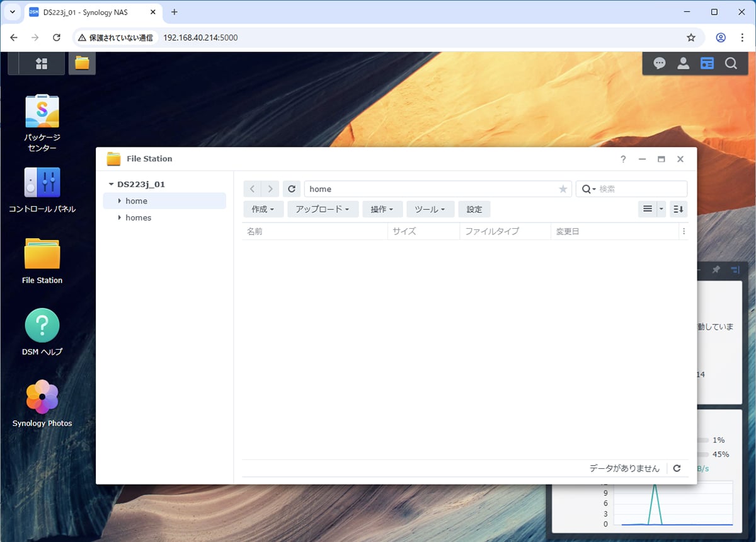Image resolution: width=756 pixels, height=542 pixels.
Task: Toggle the widgets panel icon
Action: 707,63
